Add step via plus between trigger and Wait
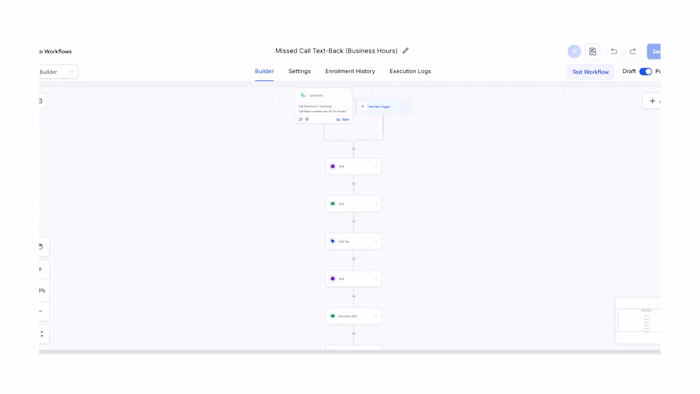 click(354, 149)
